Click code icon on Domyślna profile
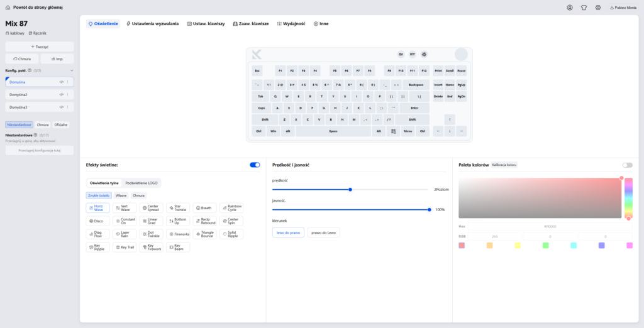Screen dimensions: 644x328 tap(61, 82)
